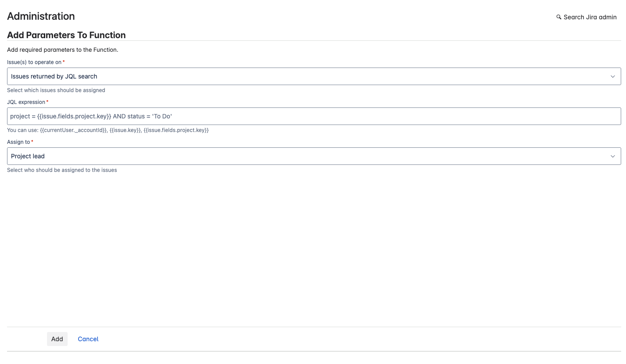The height and width of the screenshot is (364, 626).
Task: Expand the Assign to dropdown arrow
Action: click(613, 156)
